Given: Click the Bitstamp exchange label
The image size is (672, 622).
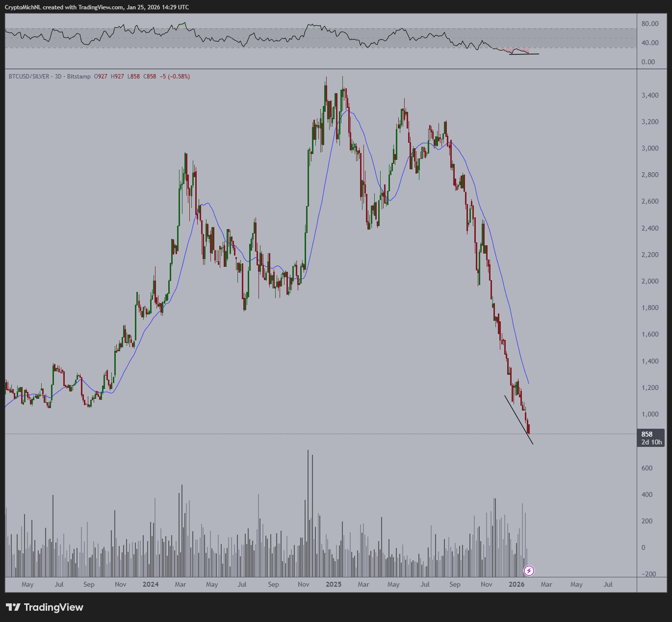Looking at the screenshot, I should pyautogui.click(x=78, y=77).
